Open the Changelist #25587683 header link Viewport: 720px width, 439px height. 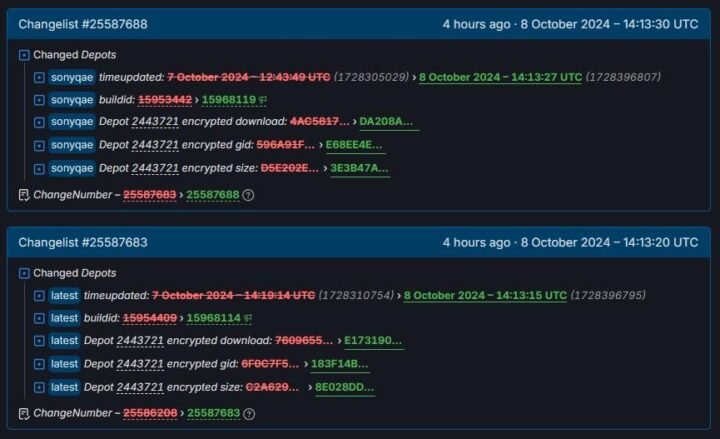point(83,242)
